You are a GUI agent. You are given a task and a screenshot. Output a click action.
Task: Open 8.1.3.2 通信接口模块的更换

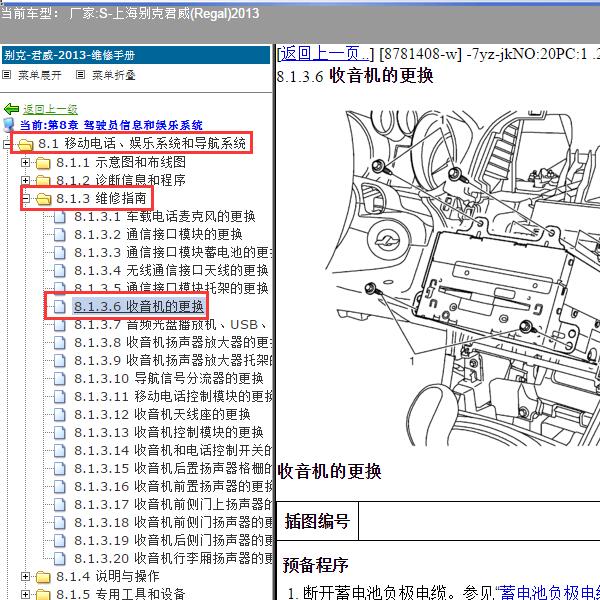point(158,235)
